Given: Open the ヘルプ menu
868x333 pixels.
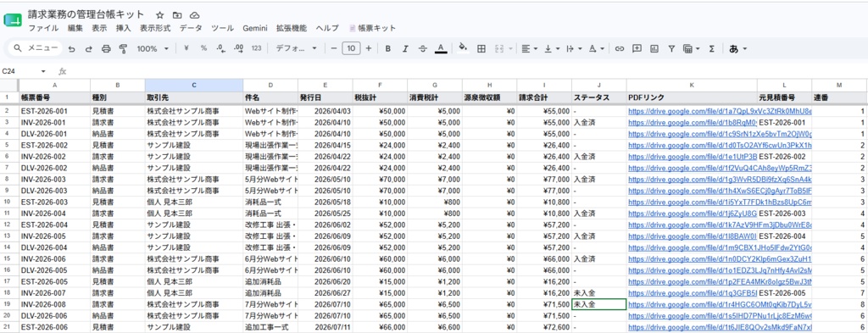Looking at the screenshot, I should click(327, 28).
